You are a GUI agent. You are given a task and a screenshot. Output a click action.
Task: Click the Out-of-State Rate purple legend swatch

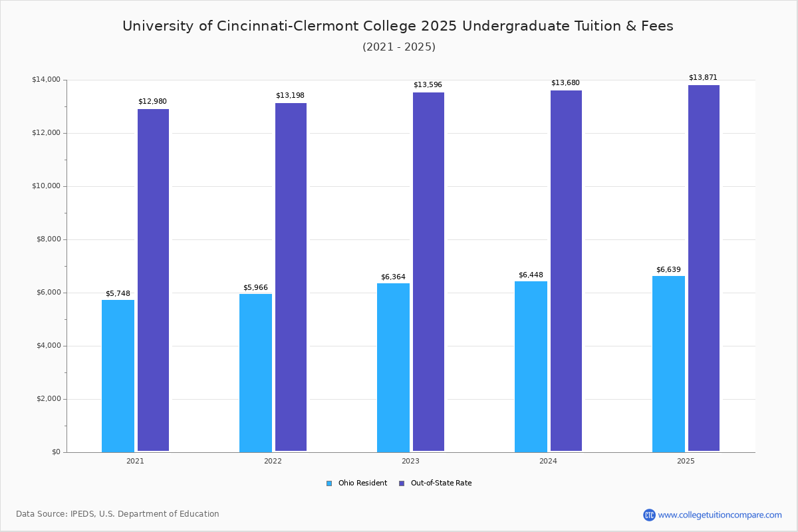click(x=402, y=483)
